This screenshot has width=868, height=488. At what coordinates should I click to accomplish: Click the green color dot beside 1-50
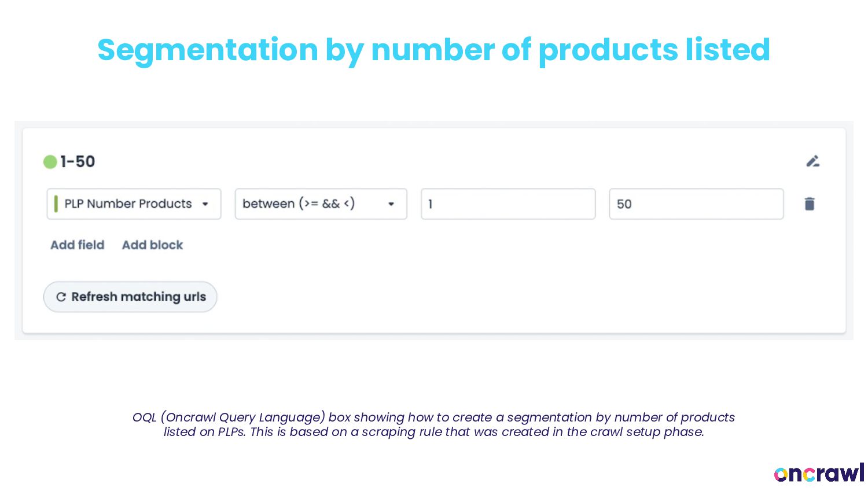[x=50, y=162]
